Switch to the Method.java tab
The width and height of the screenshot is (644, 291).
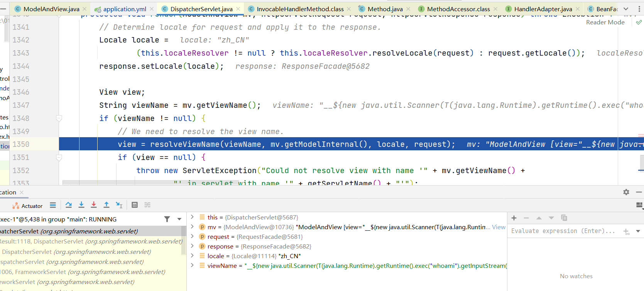point(385,9)
